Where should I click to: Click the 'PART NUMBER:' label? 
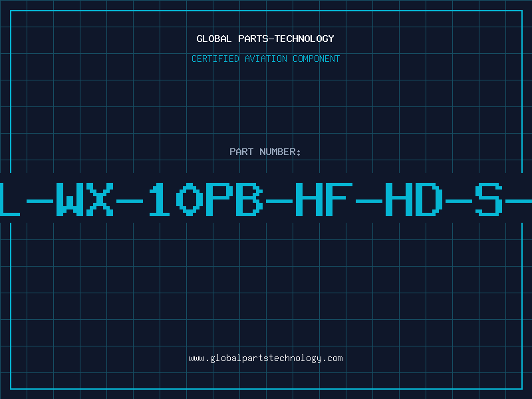[x=265, y=152]
